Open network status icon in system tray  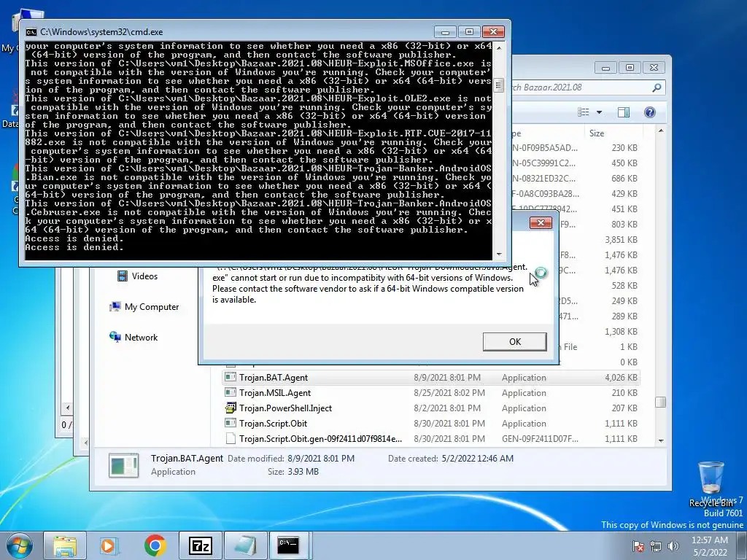pos(656,546)
